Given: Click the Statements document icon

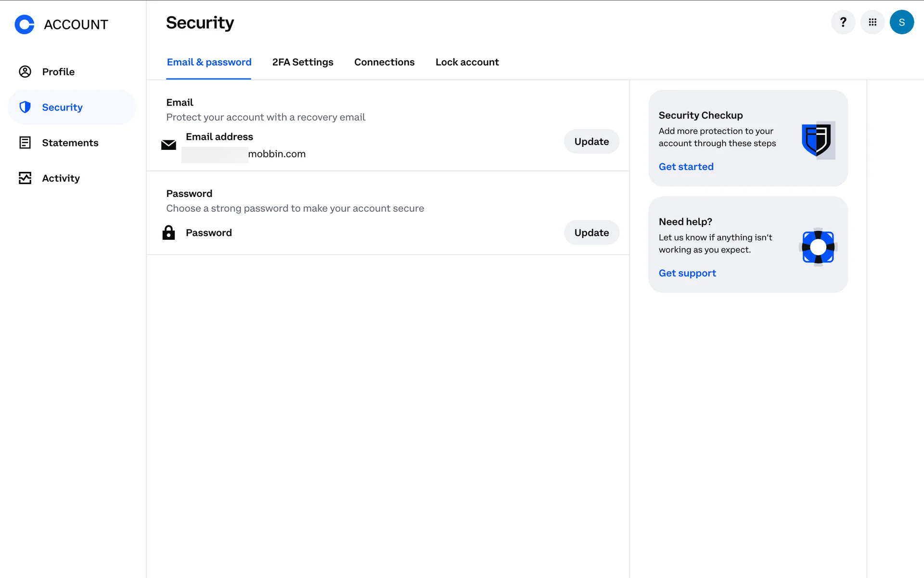Looking at the screenshot, I should (x=25, y=143).
